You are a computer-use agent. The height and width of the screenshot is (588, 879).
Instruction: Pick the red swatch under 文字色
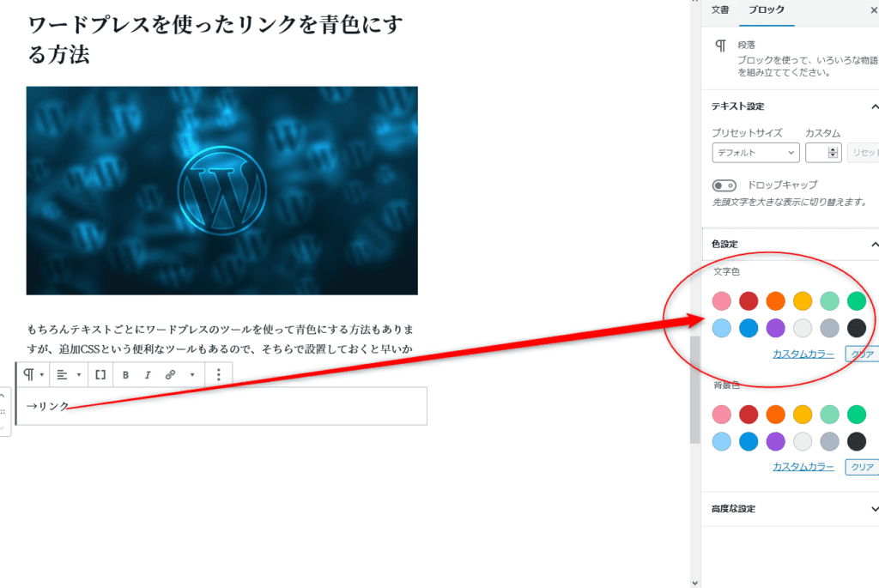coord(749,301)
